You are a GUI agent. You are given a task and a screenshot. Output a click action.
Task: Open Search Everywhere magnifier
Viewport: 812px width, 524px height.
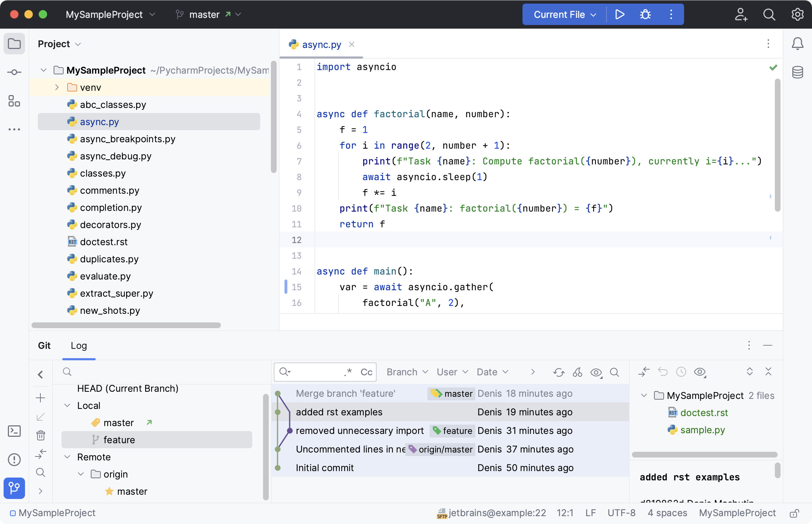769,14
